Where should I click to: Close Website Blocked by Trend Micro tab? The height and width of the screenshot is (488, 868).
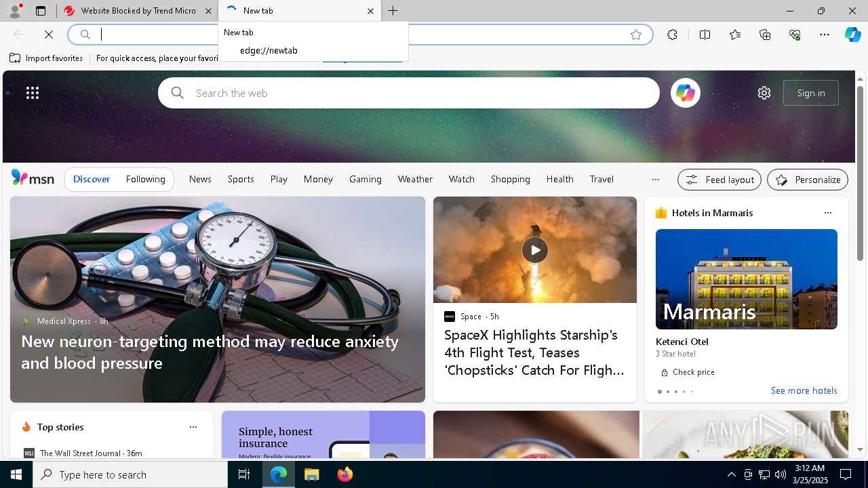[208, 11]
